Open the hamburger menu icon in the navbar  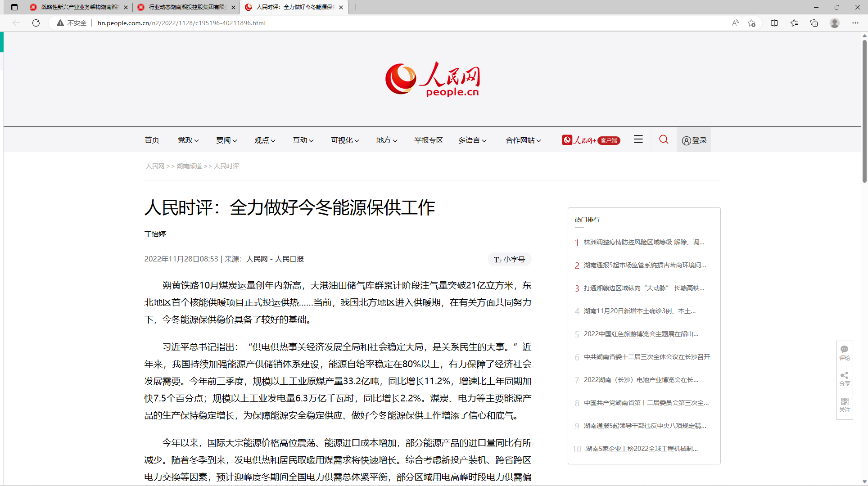tap(638, 139)
